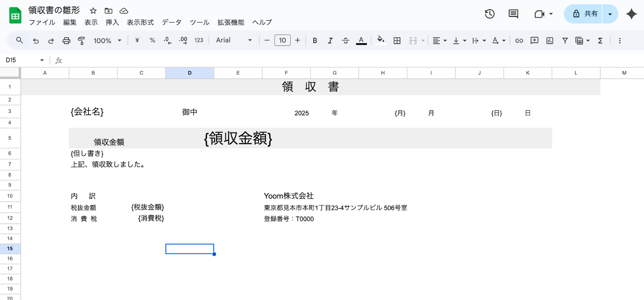Open the Gemini sparkle icon
Viewport: 644px width, 300px height.
pos(631,14)
